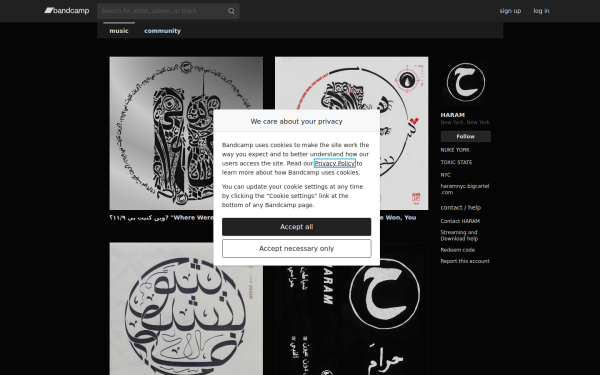This screenshot has height=375, width=600.
Task: Open the log in link
Action: pyautogui.click(x=541, y=11)
